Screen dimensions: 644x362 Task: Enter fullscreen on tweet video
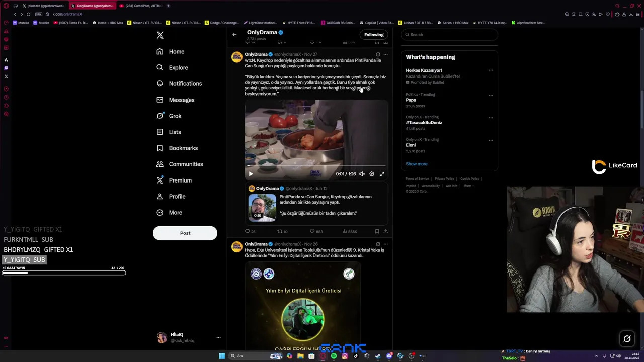point(382,174)
